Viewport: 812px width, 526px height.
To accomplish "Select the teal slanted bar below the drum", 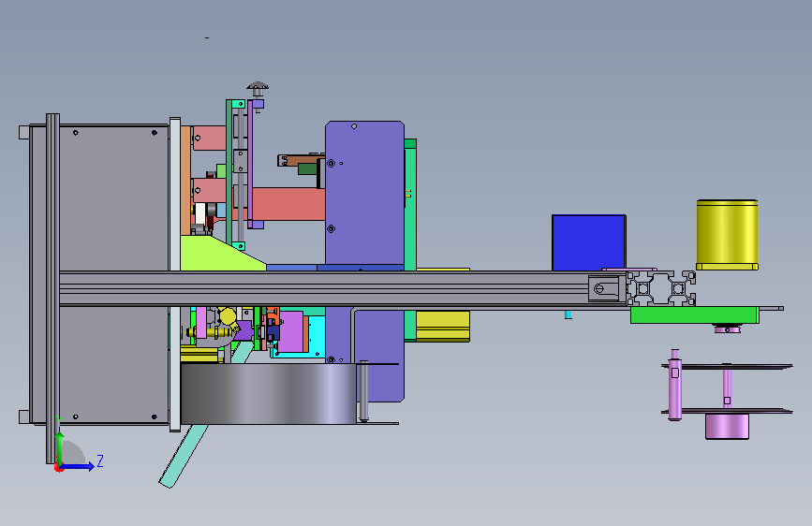I will (183, 456).
